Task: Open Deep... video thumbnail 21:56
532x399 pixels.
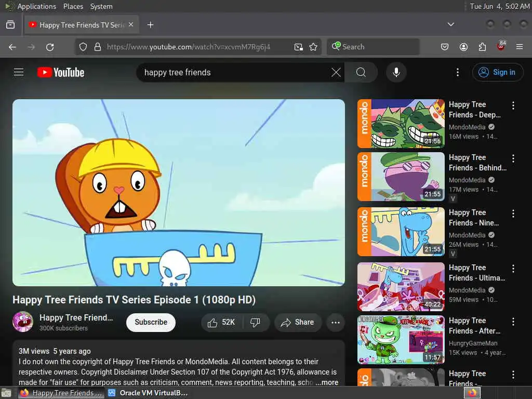Action: click(x=401, y=124)
